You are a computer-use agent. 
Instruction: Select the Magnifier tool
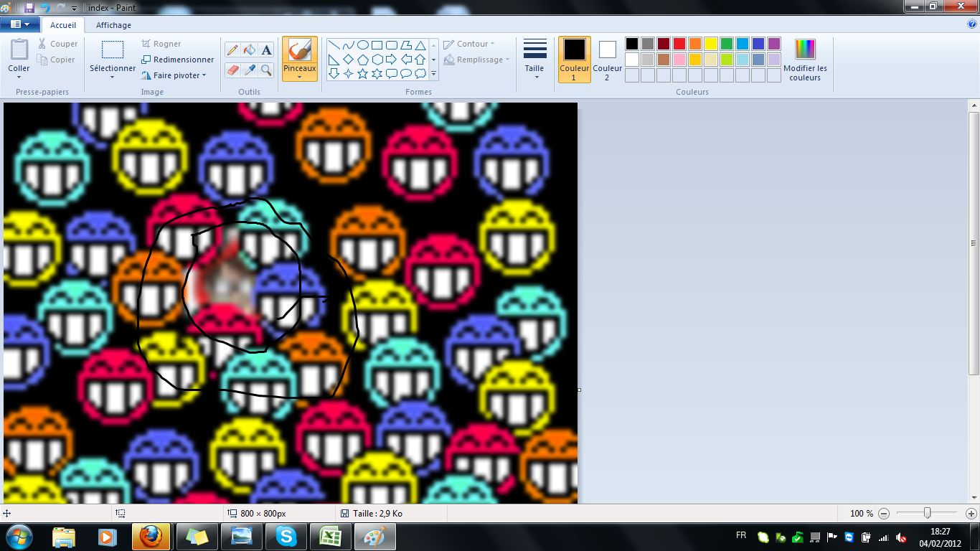pos(266,70)
